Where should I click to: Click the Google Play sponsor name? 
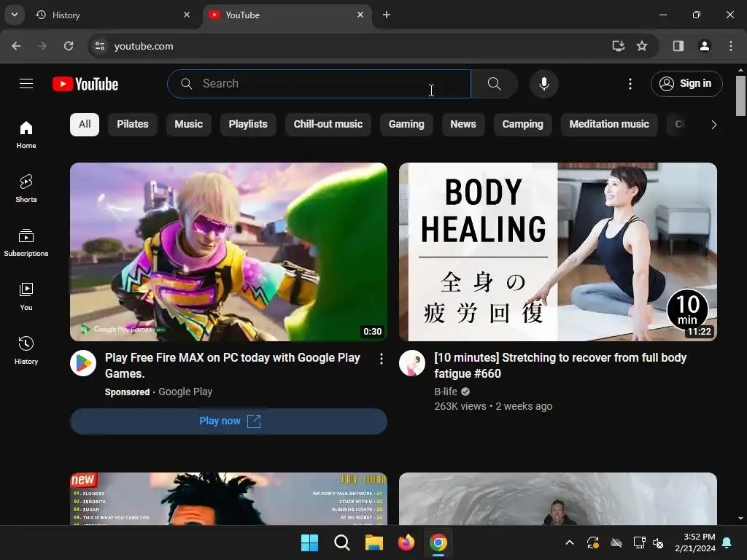point(185,392)
